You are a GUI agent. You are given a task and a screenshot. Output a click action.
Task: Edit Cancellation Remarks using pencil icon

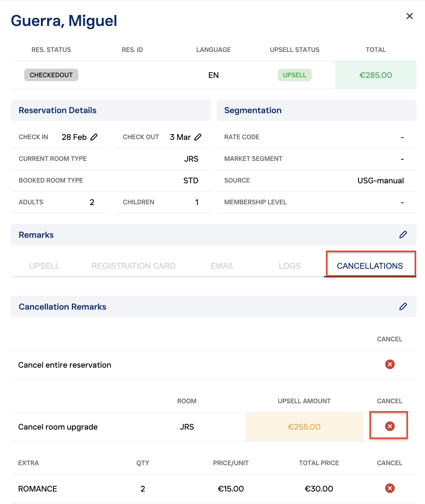[403, 306]
